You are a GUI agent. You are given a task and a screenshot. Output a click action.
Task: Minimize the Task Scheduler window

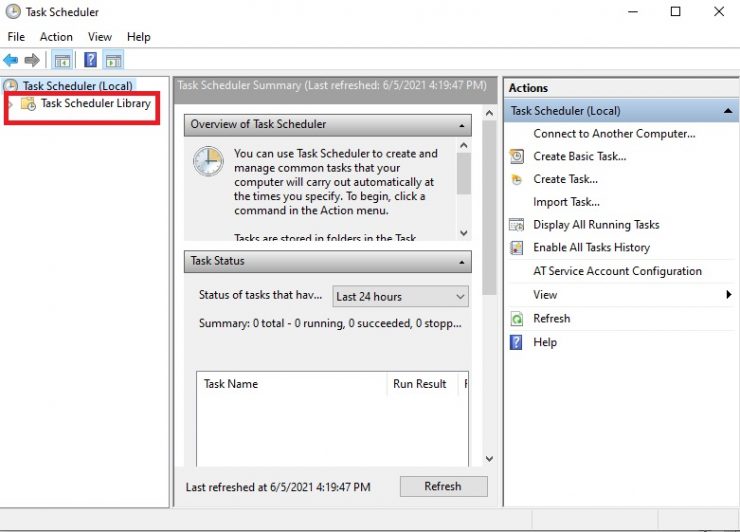[633, 12]
